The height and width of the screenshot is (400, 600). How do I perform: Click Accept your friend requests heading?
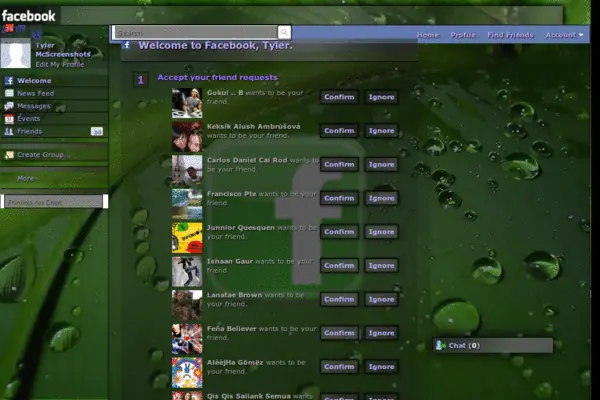click(217, 77)
